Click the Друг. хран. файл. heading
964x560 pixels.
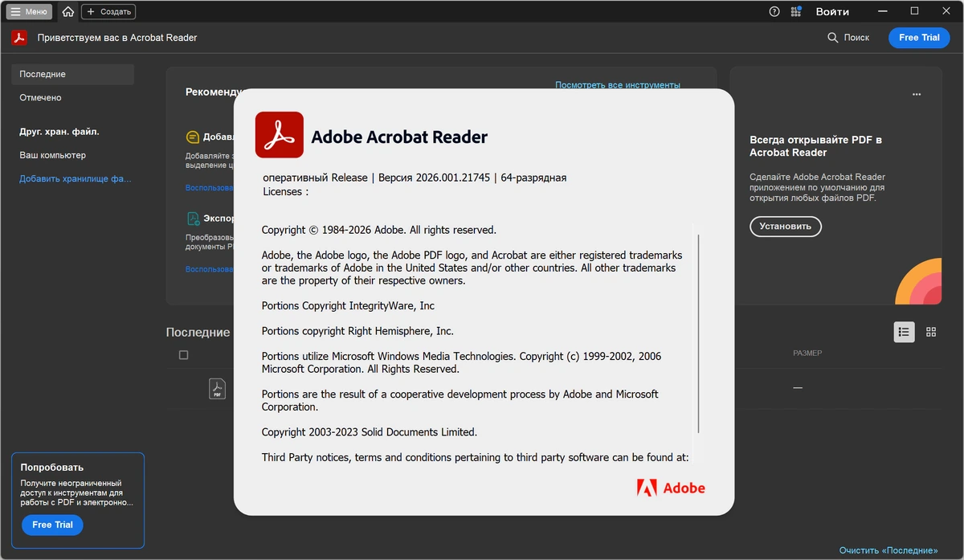tap(59, 132)
